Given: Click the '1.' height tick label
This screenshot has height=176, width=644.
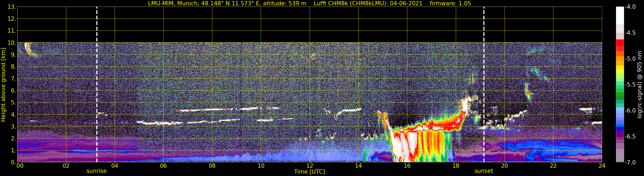Looking at the screenshot, I should 13,151.
